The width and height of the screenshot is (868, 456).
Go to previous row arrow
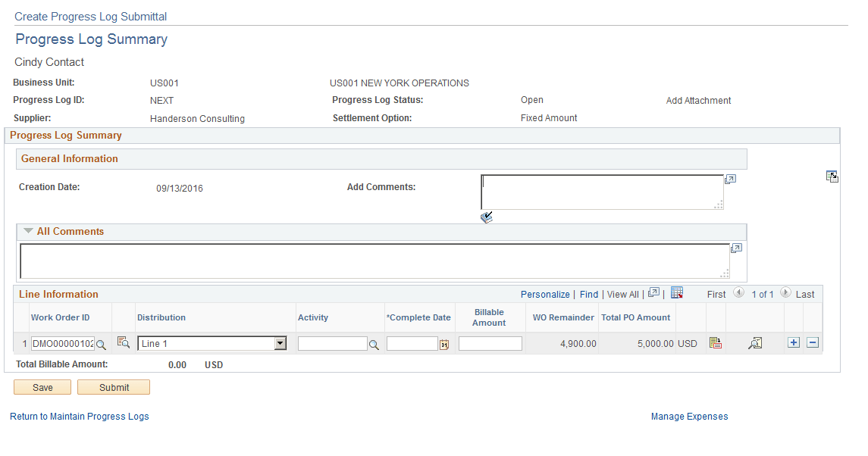click(x=738, y=292)
